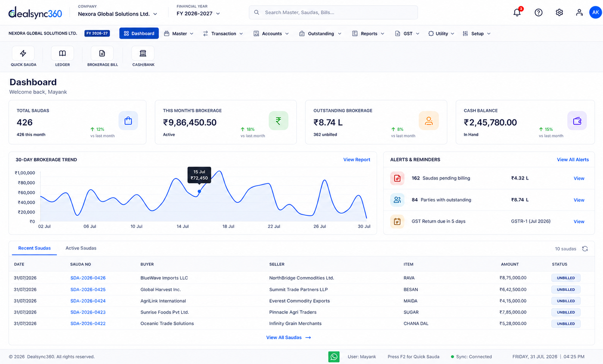
Task: Expand the Company selector dropdown
Action: [x=118, y=14]
